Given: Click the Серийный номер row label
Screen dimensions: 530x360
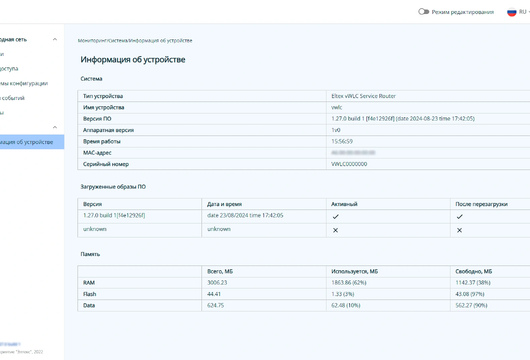Looking at the screenshot, I should click(106, 164).
